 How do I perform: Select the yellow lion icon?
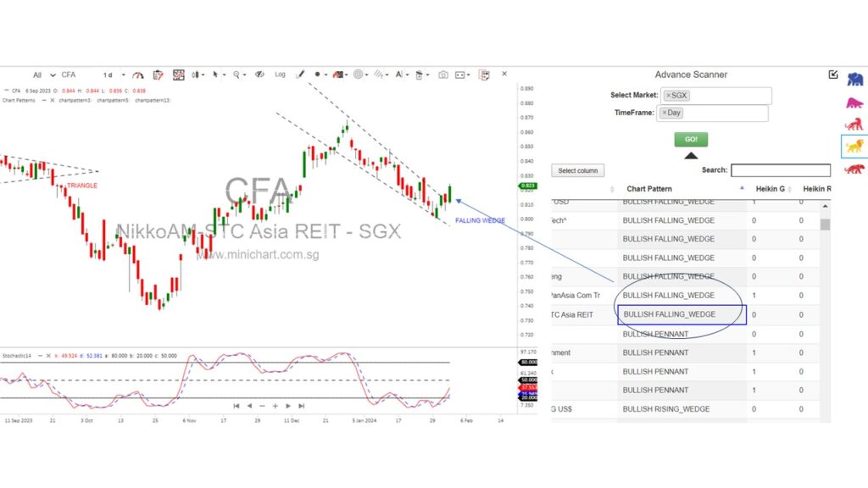click(x=854, y=147)
